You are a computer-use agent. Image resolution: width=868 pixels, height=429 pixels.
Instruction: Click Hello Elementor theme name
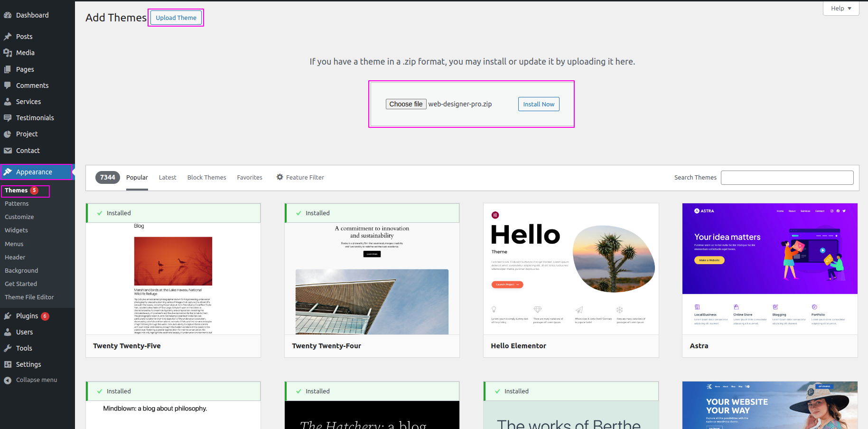519,346
